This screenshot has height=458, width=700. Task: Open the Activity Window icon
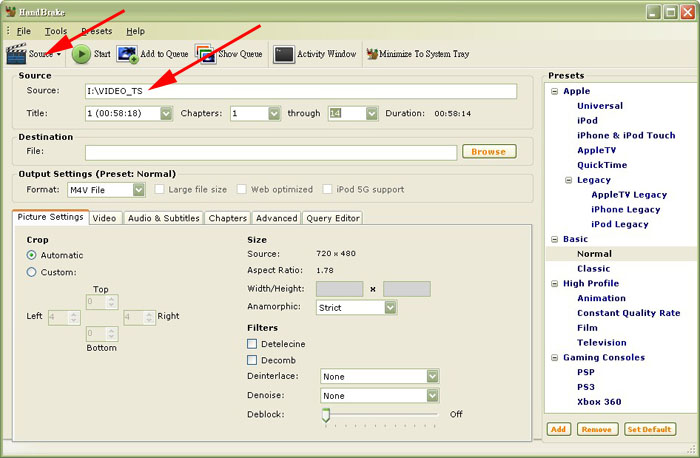pos(284,54)
